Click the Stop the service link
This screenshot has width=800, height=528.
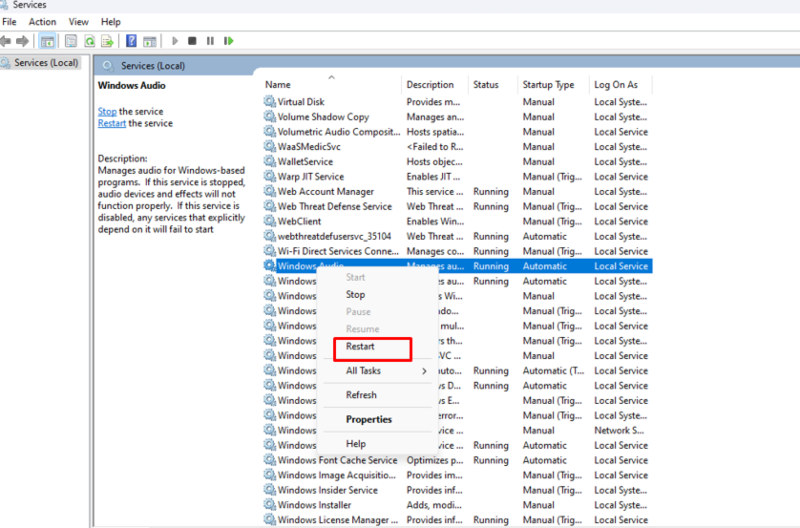coord(107,111)
